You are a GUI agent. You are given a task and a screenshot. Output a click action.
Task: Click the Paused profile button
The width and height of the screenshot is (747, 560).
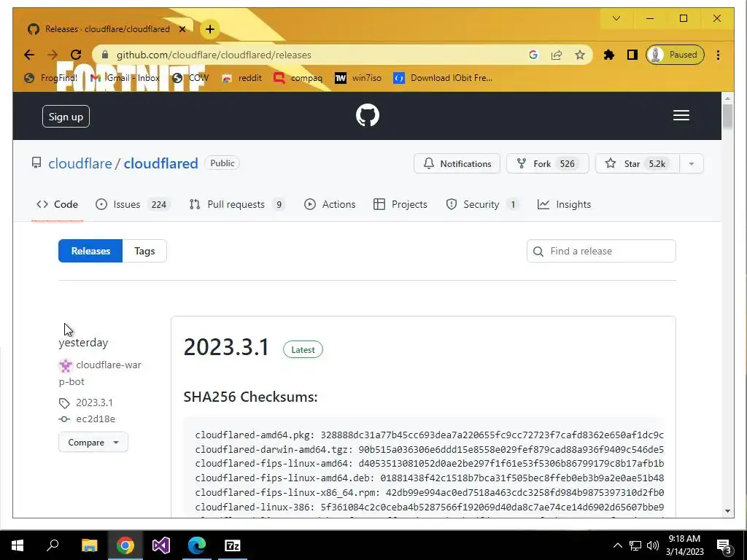point(675,55)
